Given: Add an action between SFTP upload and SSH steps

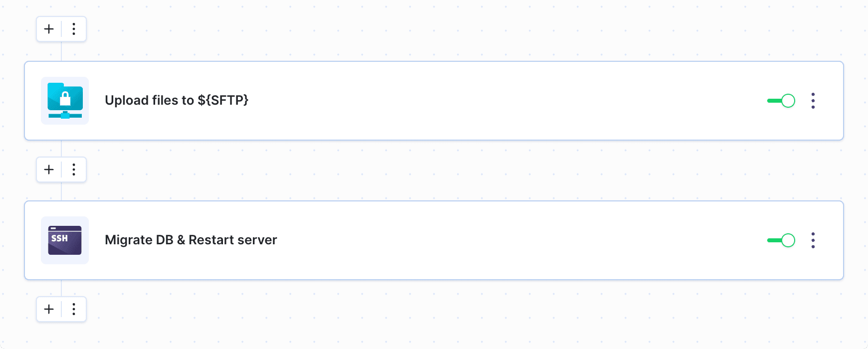Looking at the screenshot, I should [48, 170].
